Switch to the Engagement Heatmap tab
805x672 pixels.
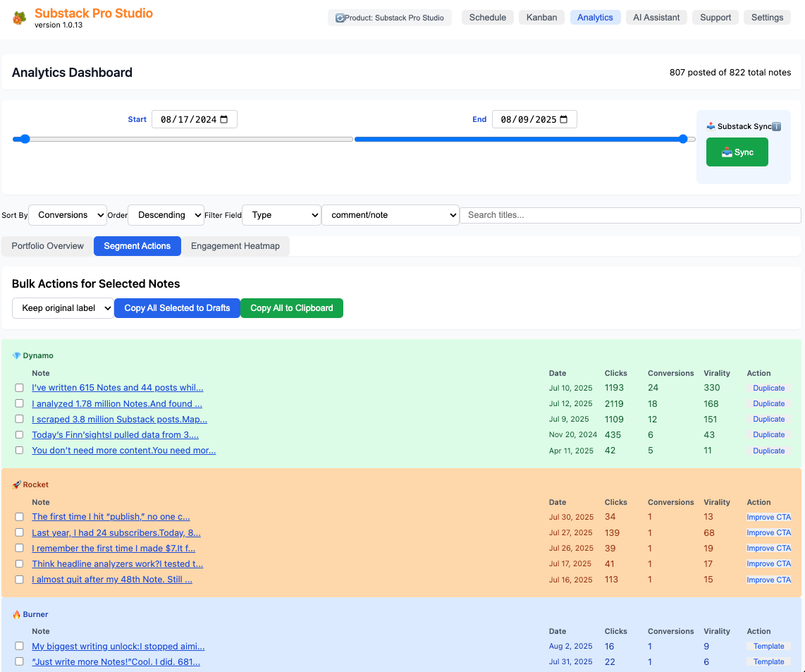235,246
